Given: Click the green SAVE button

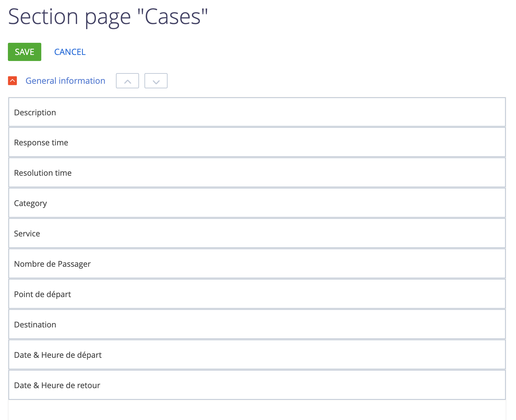Looking at the screenshot, I should pos(25,52).
